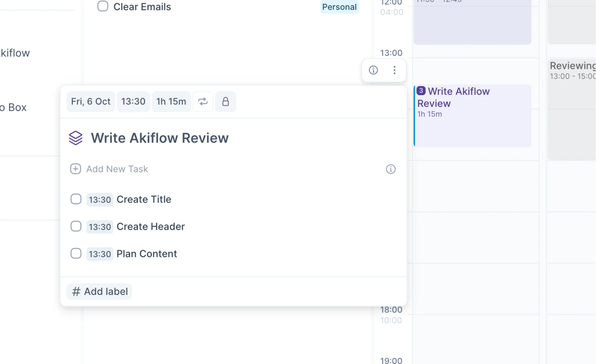Open the 13:30 start time selector
Image resolution: width=596 pixels, height=364 pixels.
[x=133, y=101]
